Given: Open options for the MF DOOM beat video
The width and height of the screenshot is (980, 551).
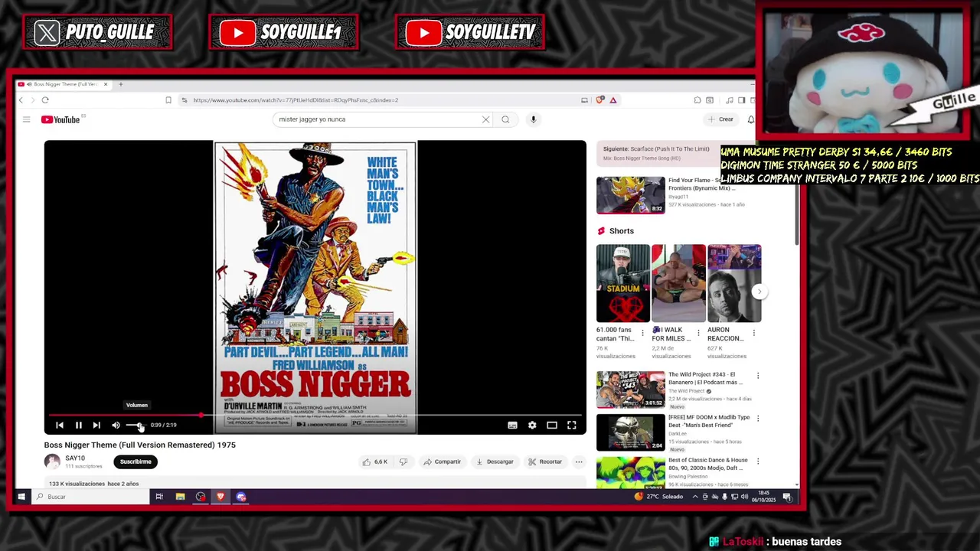Looking at the screenshot, I should tap(758, 419).
